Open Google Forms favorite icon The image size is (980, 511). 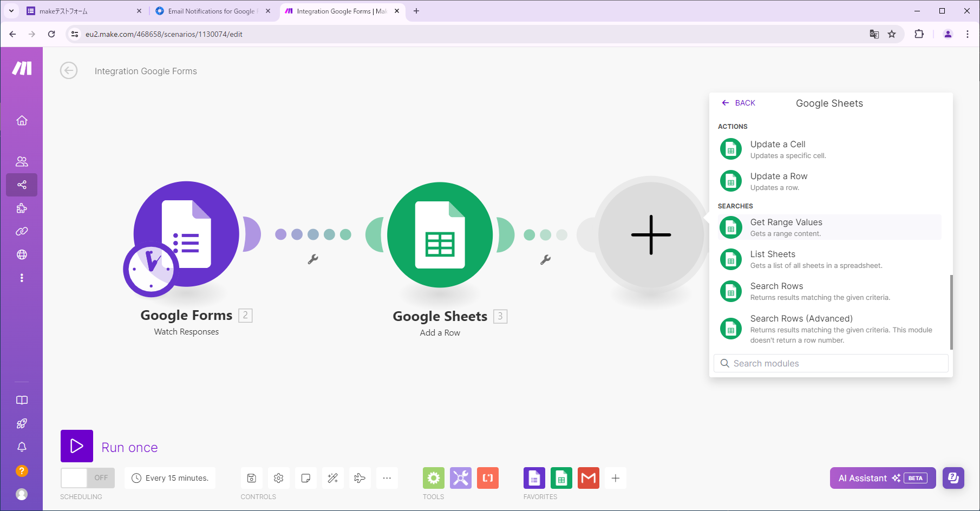coord(534,478)
